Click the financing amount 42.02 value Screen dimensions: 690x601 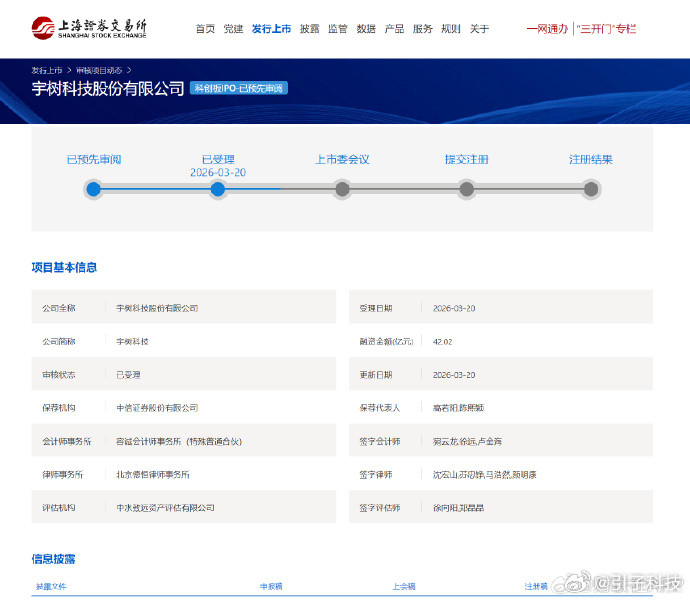443,341
